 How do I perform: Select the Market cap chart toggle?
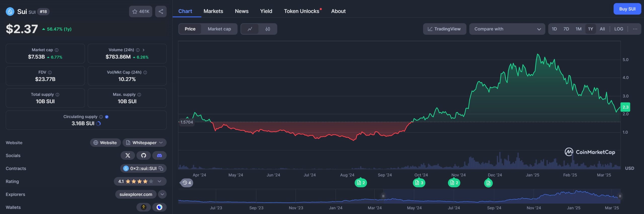click(x=219, y=29)
